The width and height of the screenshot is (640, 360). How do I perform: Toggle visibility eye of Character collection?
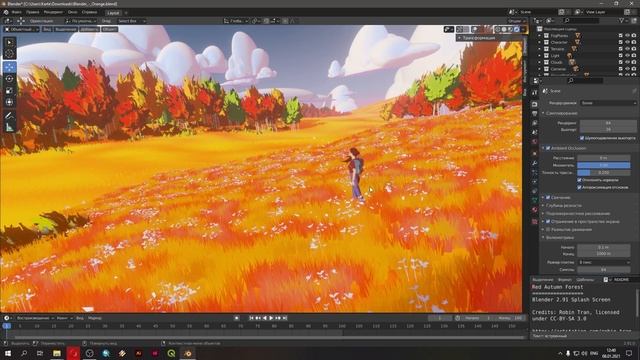[627, 42]
